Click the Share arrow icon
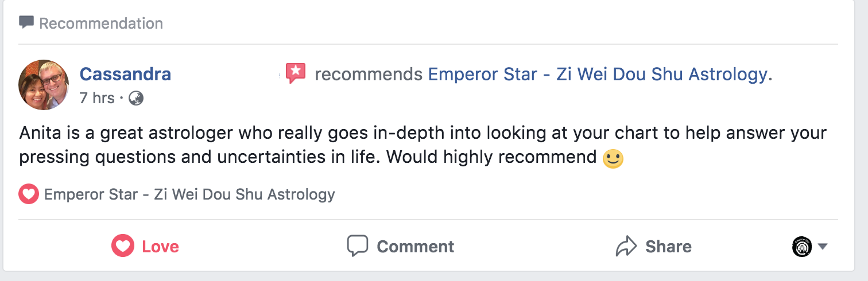 (626, 247)
